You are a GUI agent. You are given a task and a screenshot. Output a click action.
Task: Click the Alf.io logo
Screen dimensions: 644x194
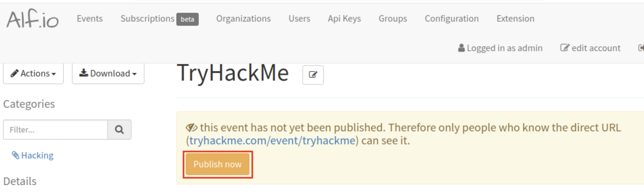(32, 19)
